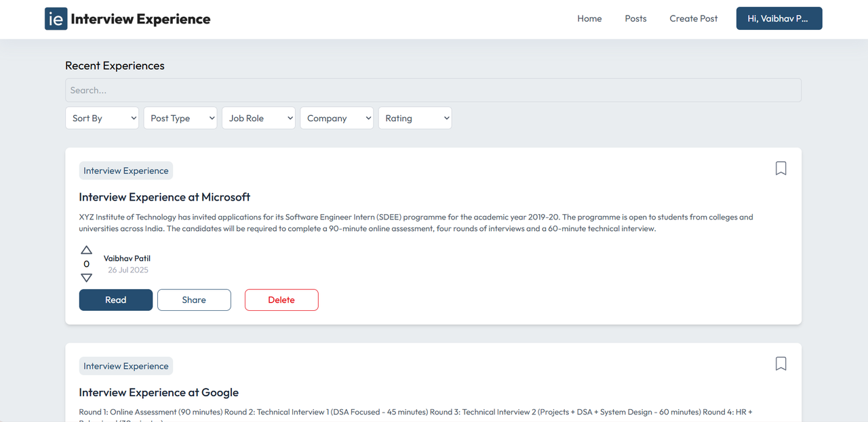The image size is (868, 422).
Task: Click the Interview Experience tag on the Microsoft post
Action: click(x=126, y=171)
